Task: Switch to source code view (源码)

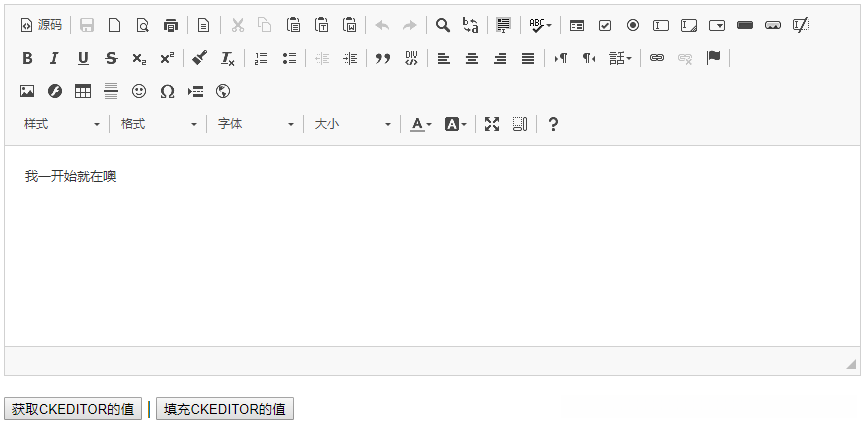Action: tap(41, 25)
